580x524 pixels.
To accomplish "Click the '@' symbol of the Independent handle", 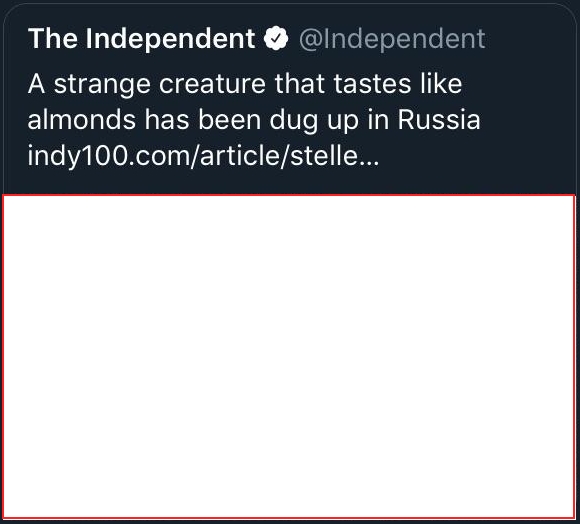I will click(310, 40).
